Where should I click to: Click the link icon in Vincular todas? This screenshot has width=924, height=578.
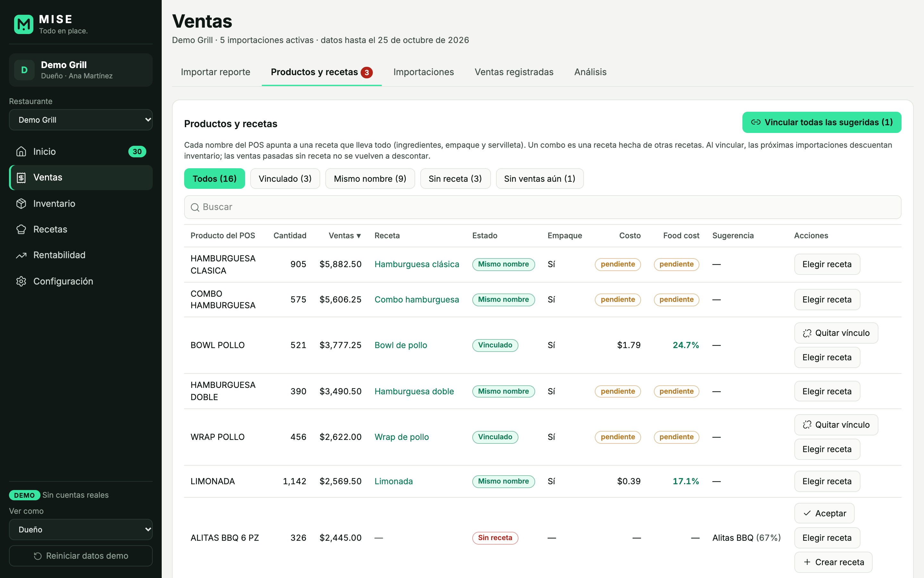(756, 122)
